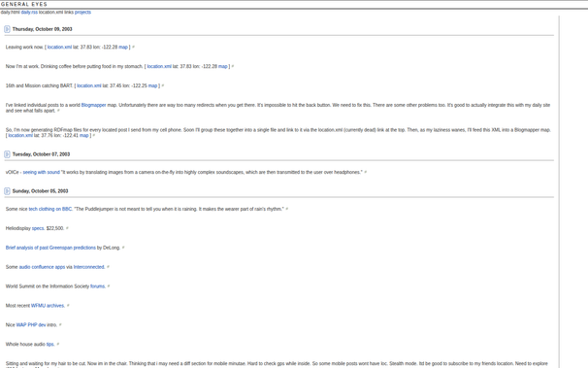Image resolution: width=588 pixels, height=368 pixels.
Task: Open the Blogmapper link
Action: tap(93, 105)
